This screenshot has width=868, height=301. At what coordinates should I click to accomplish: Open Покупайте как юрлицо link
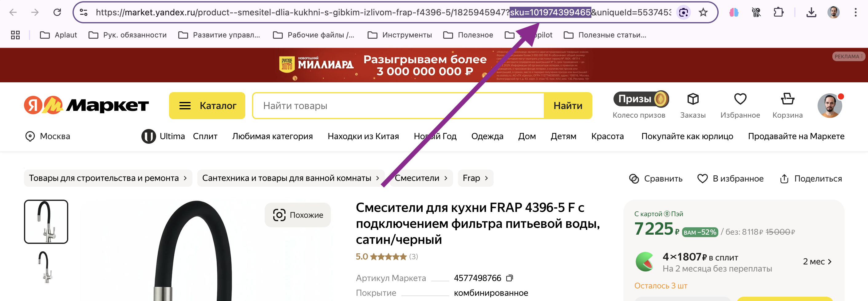click(687, 136)
